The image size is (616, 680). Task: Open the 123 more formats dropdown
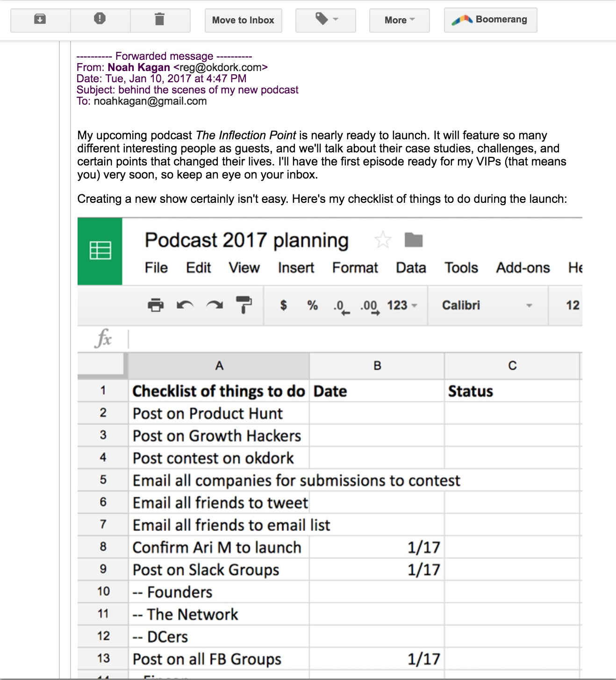pos(402,305)
